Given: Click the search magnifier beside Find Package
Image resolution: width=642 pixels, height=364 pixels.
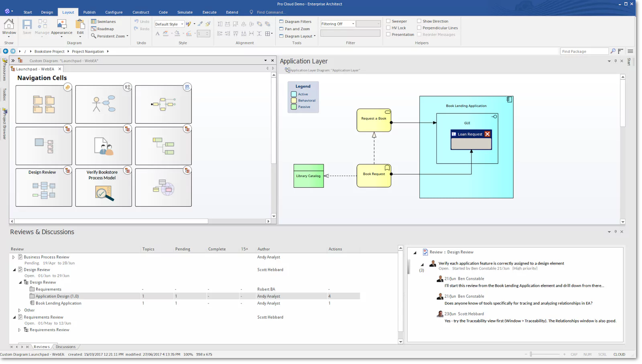Looking at the screenshot, I should [x=613, y=51].
